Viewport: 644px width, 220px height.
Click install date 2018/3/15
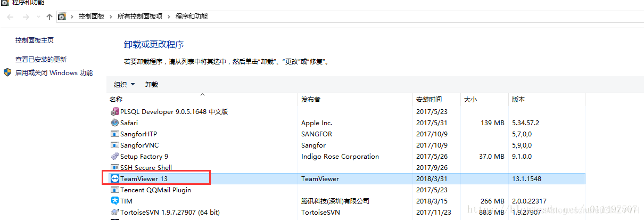[431, 201]
